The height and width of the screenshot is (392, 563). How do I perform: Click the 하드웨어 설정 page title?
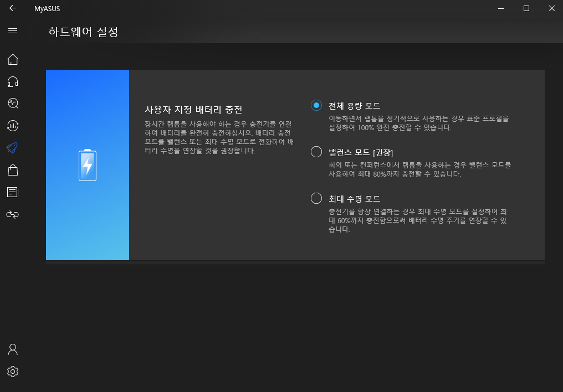click(83, 32)
